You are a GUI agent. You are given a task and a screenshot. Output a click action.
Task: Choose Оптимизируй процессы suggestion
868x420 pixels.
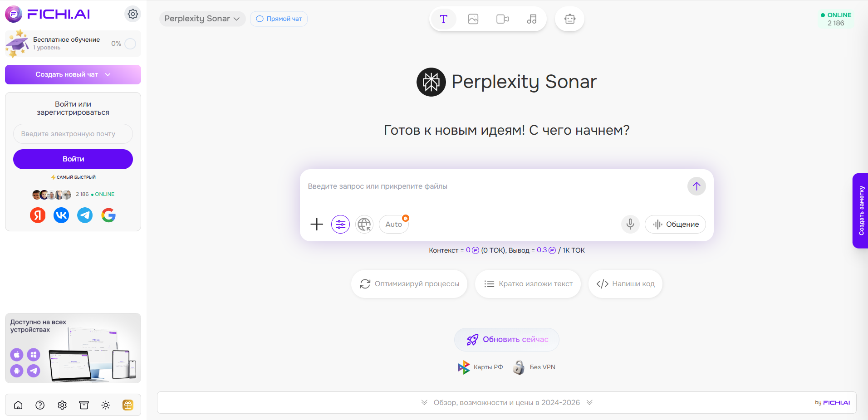tap(409, 284)
